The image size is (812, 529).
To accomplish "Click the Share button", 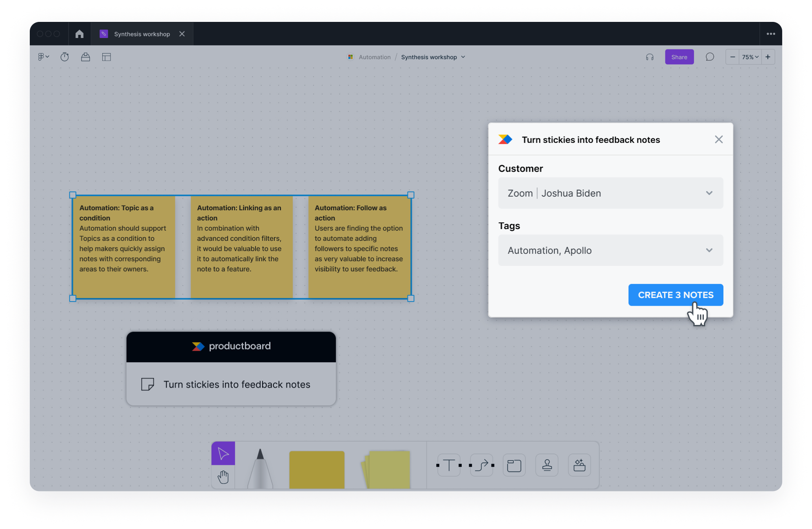I will [x=679, y=57].
